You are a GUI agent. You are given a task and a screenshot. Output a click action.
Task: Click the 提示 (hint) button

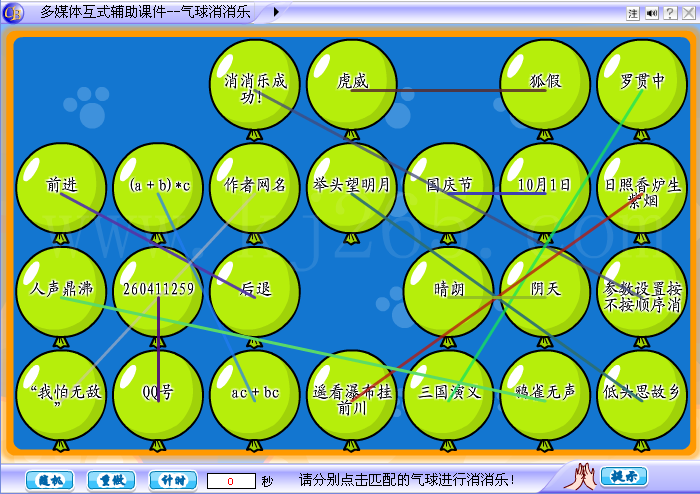[x=626, y=476]
